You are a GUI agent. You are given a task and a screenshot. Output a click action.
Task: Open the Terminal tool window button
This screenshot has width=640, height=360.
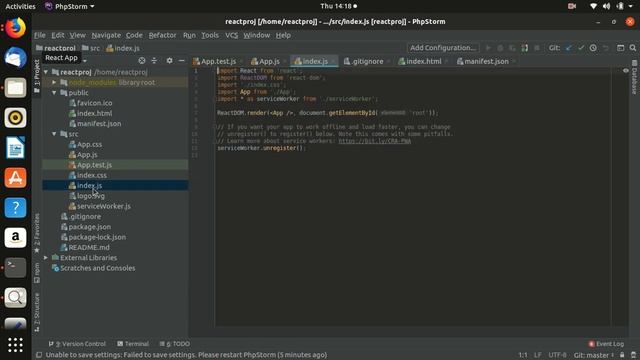click(133, 344)
